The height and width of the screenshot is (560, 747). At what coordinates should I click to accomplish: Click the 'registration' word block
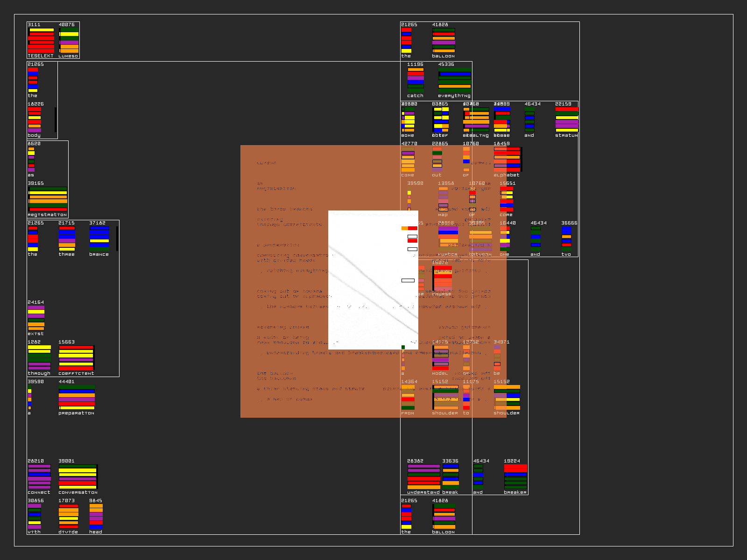tap(48, 199)
